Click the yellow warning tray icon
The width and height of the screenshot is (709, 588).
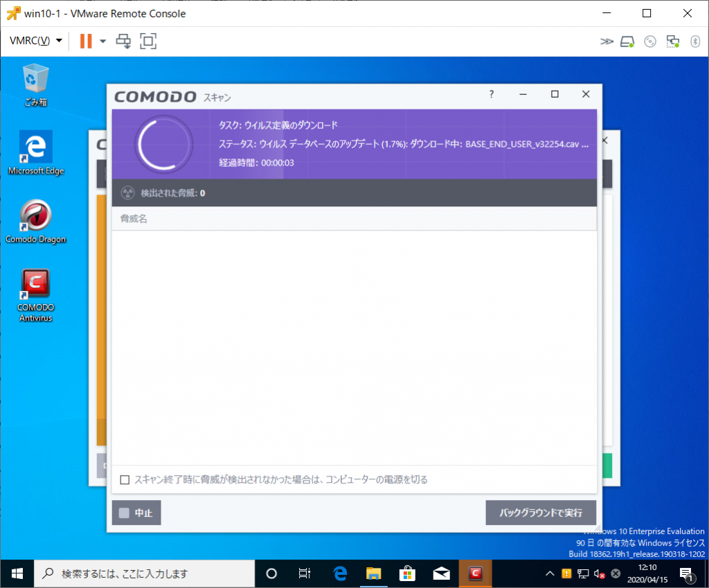pyautogui.click(x=566, y=573)
